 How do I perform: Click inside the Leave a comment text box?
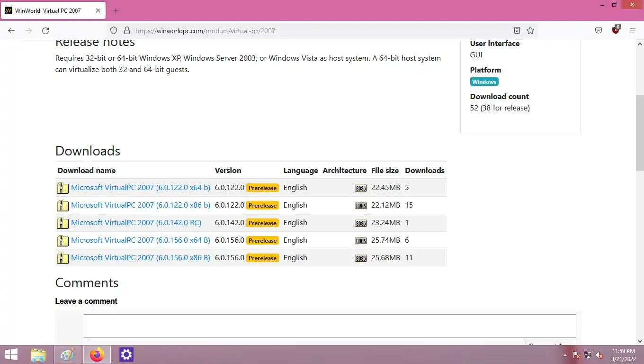point(330,326)
